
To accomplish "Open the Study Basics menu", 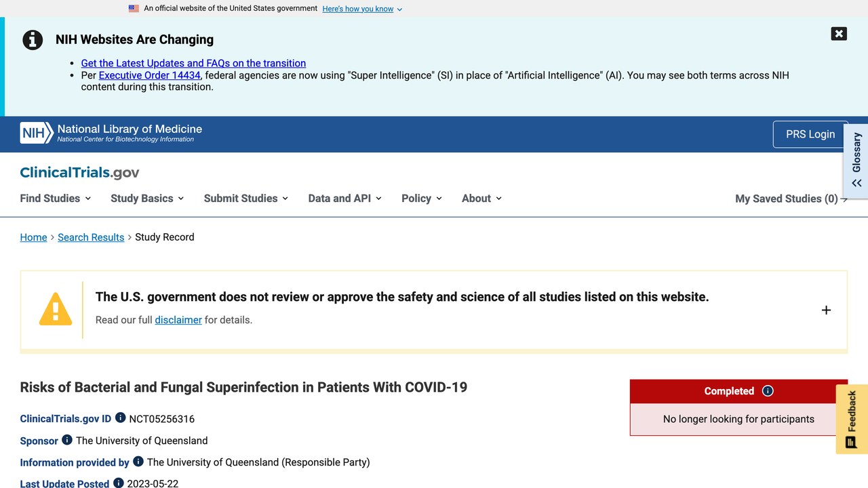I will (x=147, y=199).
